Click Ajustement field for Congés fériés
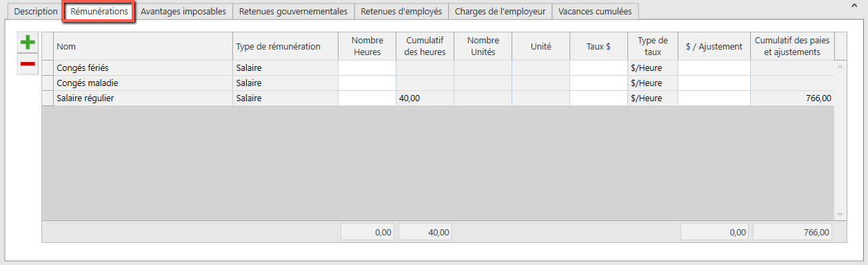The image size is (868, 265). tap(714, 68)
